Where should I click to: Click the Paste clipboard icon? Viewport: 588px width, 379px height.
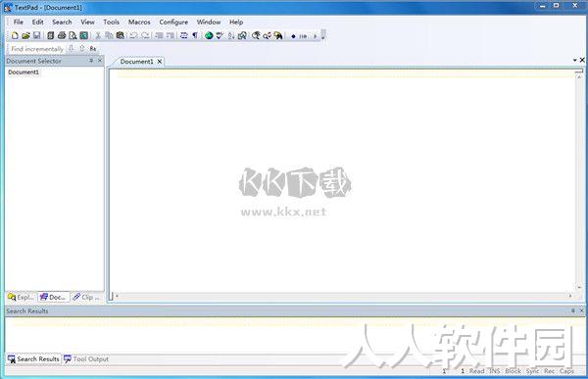pyautogui.click(x=120, y=35)
